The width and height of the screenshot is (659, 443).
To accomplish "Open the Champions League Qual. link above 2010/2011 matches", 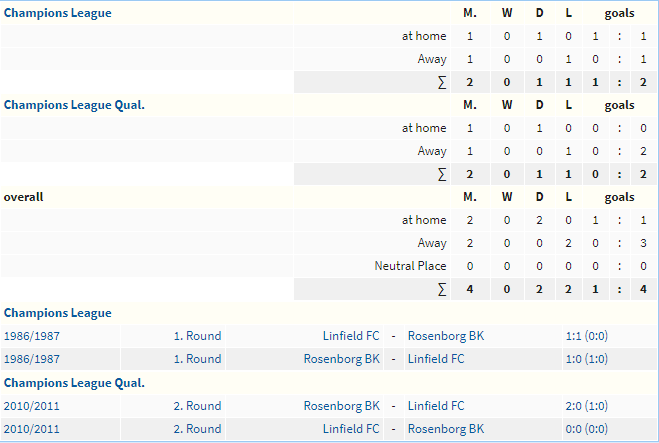I will pos(74,383).
